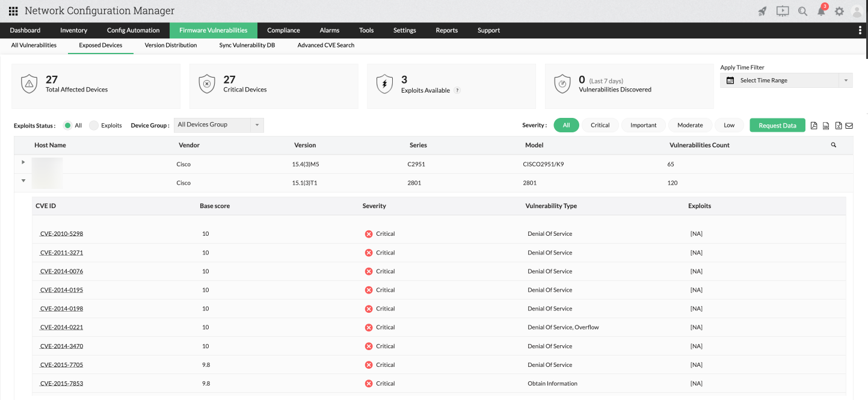Sort by the Base score column header
Viewport: 868px width, 400px height.
(x=215, y=206)
